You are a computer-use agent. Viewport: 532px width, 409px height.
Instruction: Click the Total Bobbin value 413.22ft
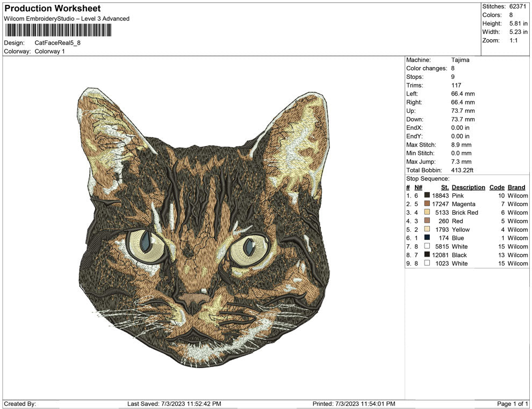click(x=463, y=170)
